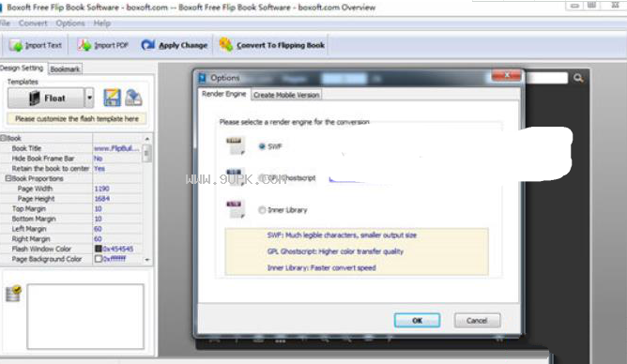Click the Flash Window Color property label
627x364 pixels.
point(41,249)
